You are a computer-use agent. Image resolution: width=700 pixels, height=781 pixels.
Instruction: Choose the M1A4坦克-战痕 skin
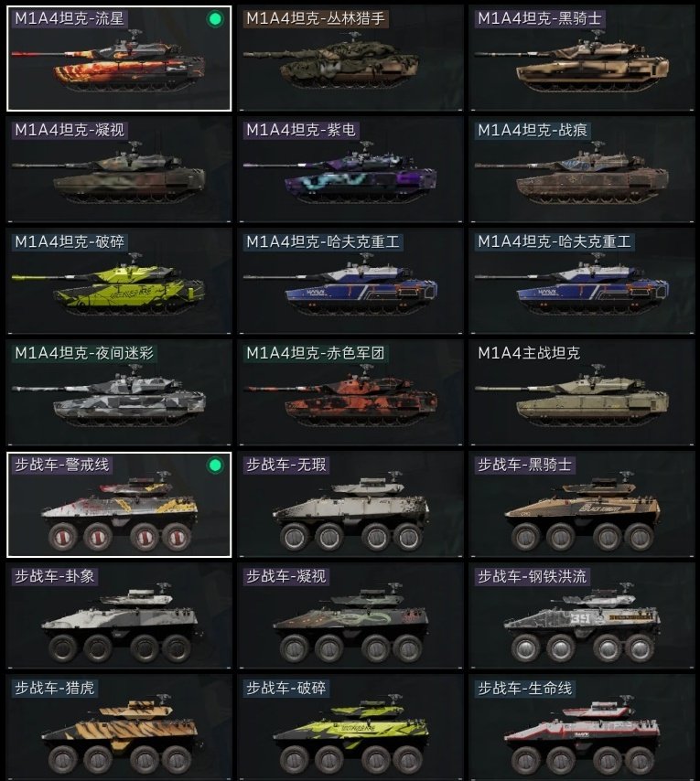(582, 170)
